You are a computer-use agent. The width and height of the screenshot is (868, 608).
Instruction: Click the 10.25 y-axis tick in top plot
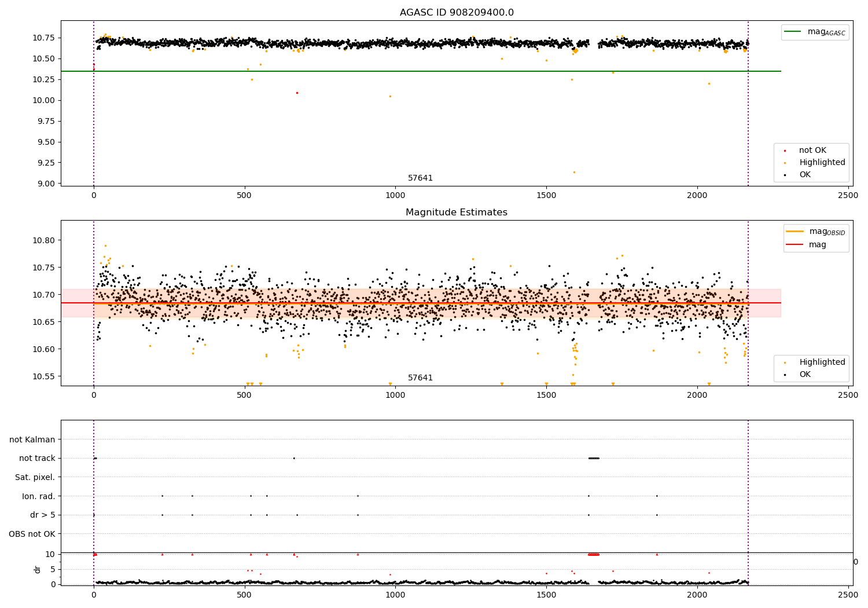(x=44, y=79)
